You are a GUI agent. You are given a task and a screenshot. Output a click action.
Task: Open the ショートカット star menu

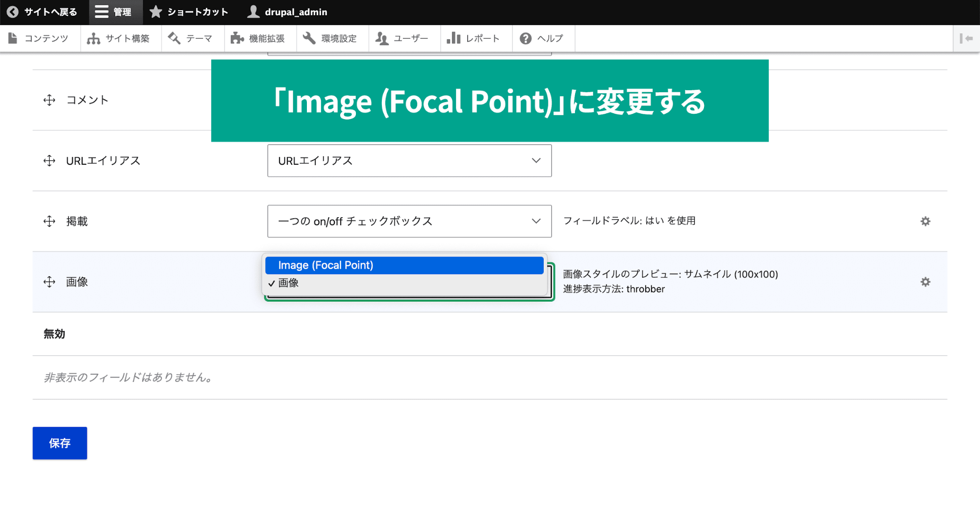tap(189, 12)
